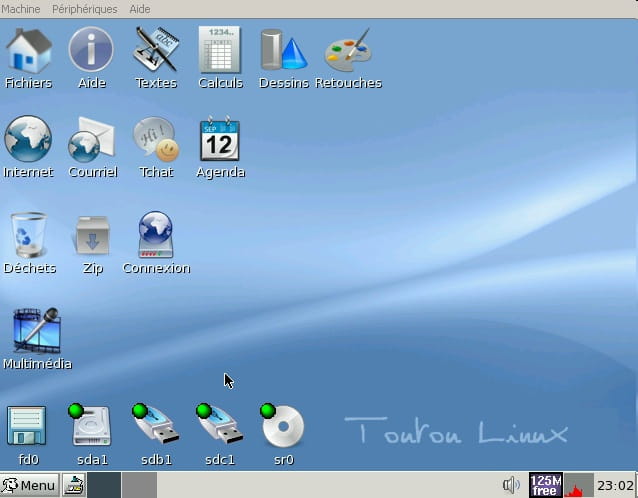Screen dimensions: 638x498
Task: Open the Courriel mail icon
Action: (92, 140)
